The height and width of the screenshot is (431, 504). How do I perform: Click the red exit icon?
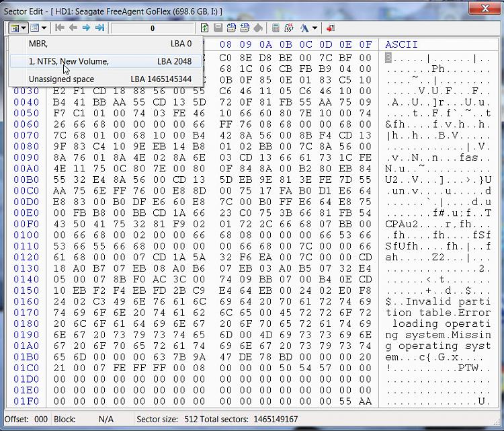coord(331,28)
